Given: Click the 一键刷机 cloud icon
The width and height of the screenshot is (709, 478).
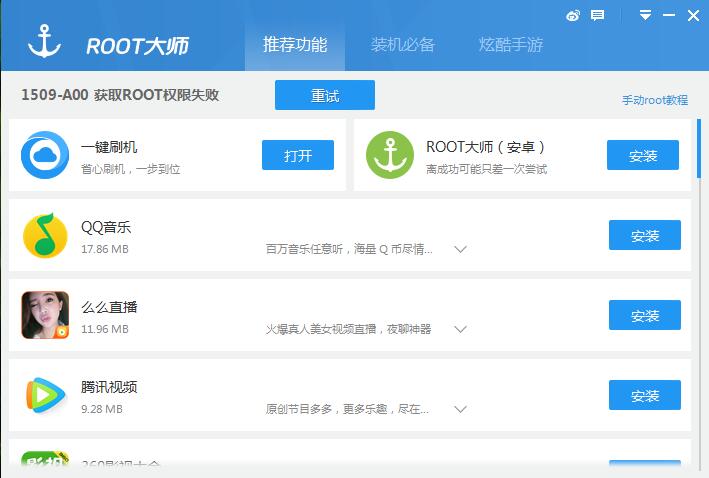Looking at the screenshot, I should pos(45,155).
